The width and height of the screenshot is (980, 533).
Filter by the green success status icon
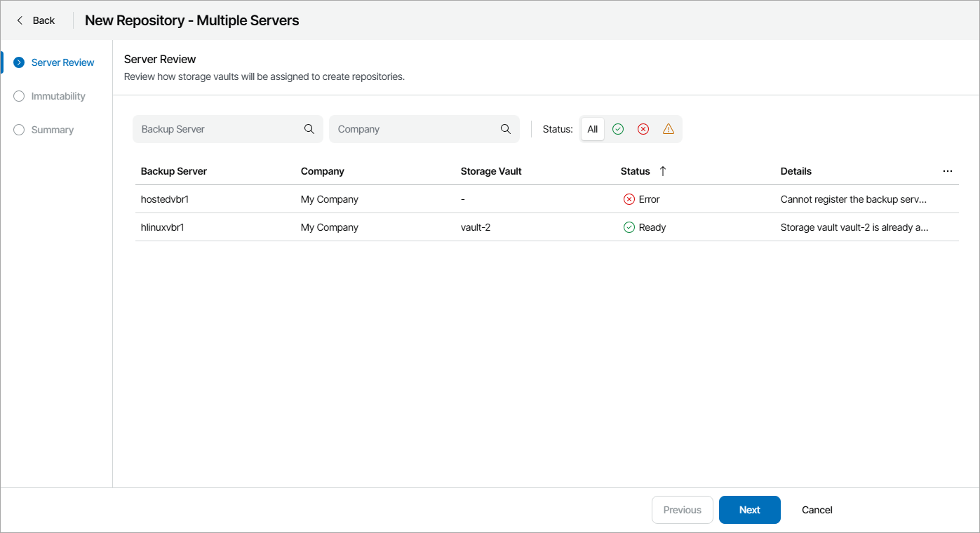click(618, 129)
